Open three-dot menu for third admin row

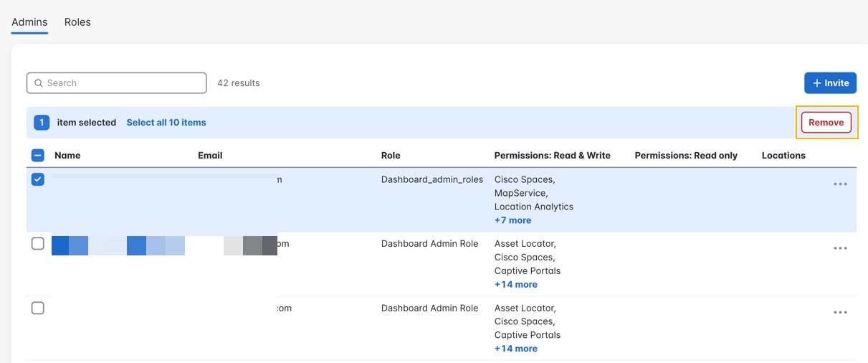[x=840, y=313]
